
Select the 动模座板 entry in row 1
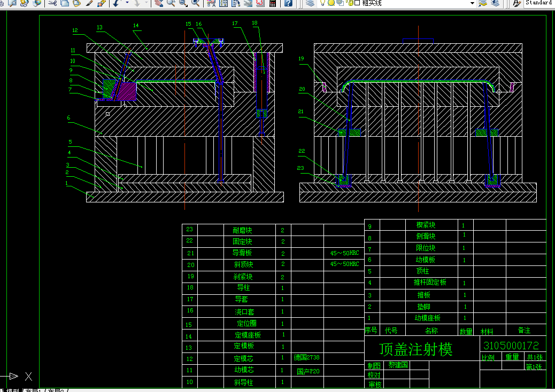428,318
